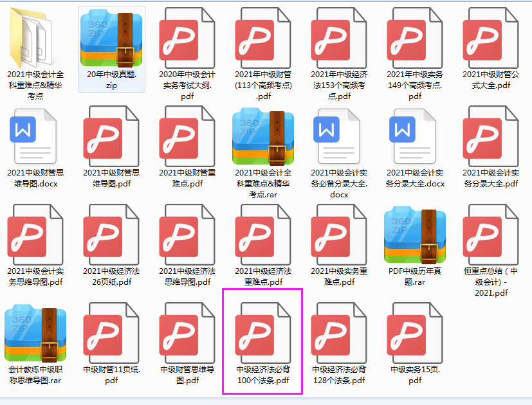Click the file name text '20年中级真题.zip'
This screenshot has height=405, width=532.
click(111, 80)
